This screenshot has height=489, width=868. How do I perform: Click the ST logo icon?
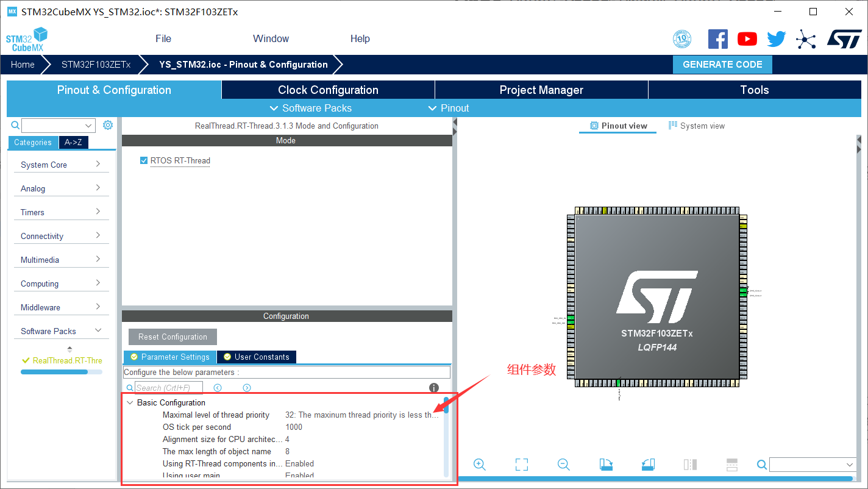[x=844, y=39]
